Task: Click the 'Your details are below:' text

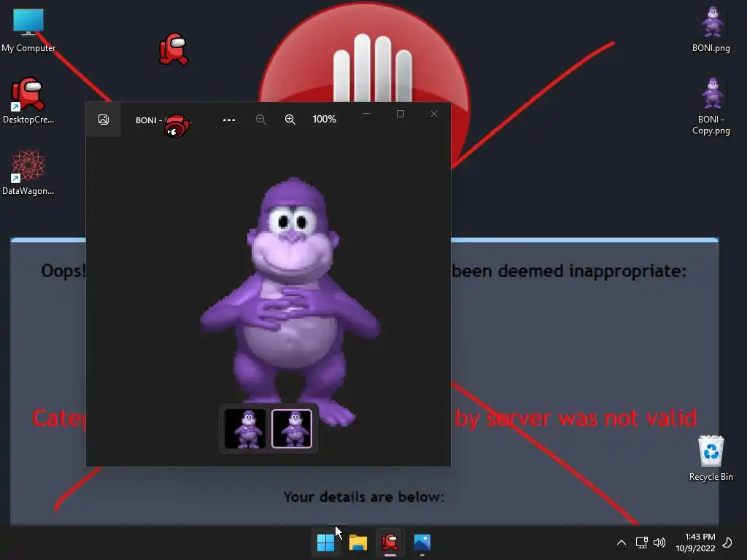Action: click(363, 497)
